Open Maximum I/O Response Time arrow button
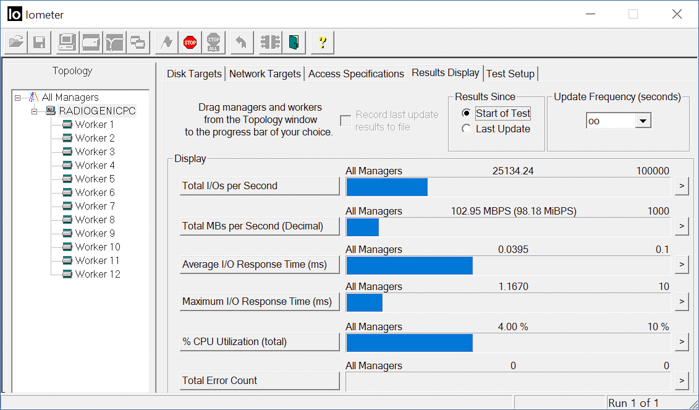This screenshot has height=410, width=699. coord(681,302)
